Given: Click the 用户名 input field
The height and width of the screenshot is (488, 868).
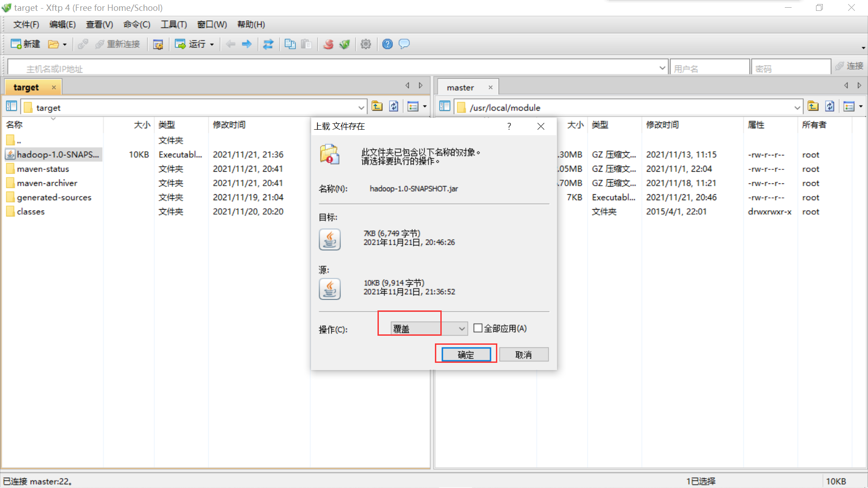Looking at the screenshot, I should 709,68.
